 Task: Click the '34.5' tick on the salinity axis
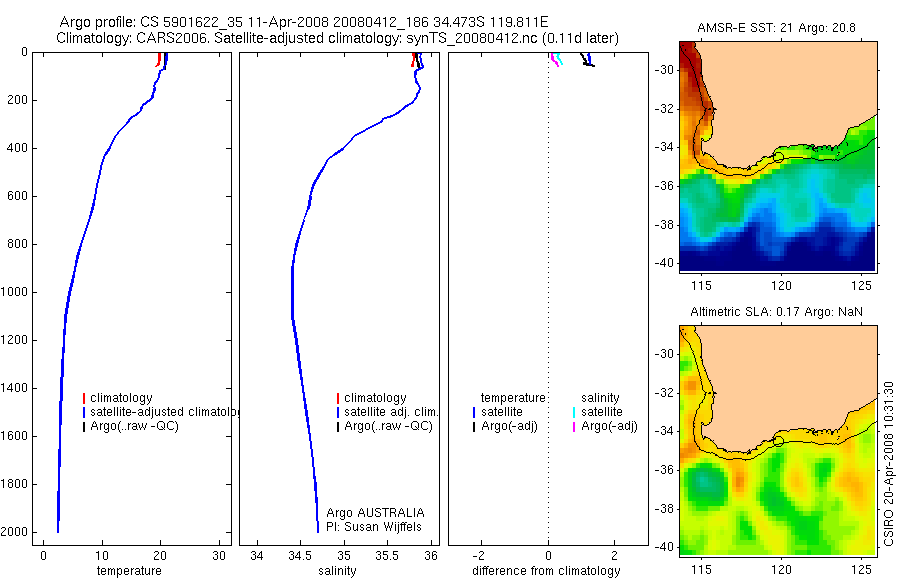(300, 556)
